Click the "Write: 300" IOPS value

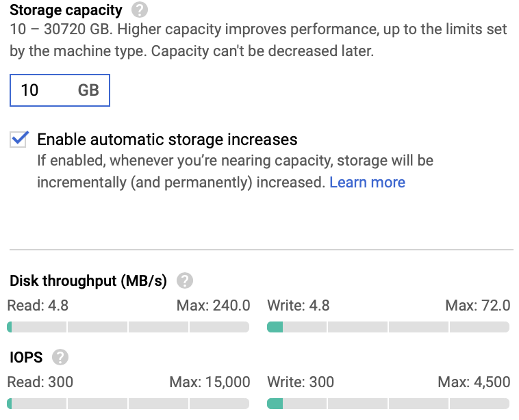point(301,382)
